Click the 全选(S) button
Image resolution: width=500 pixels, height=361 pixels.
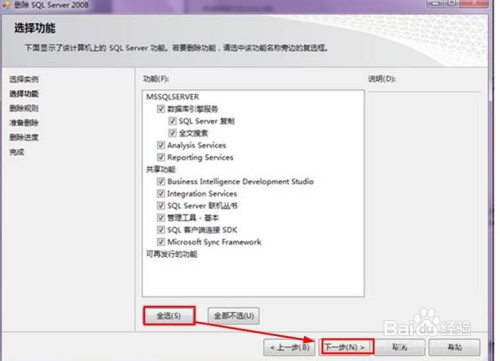pyautogui.click(x=169, y=316)
